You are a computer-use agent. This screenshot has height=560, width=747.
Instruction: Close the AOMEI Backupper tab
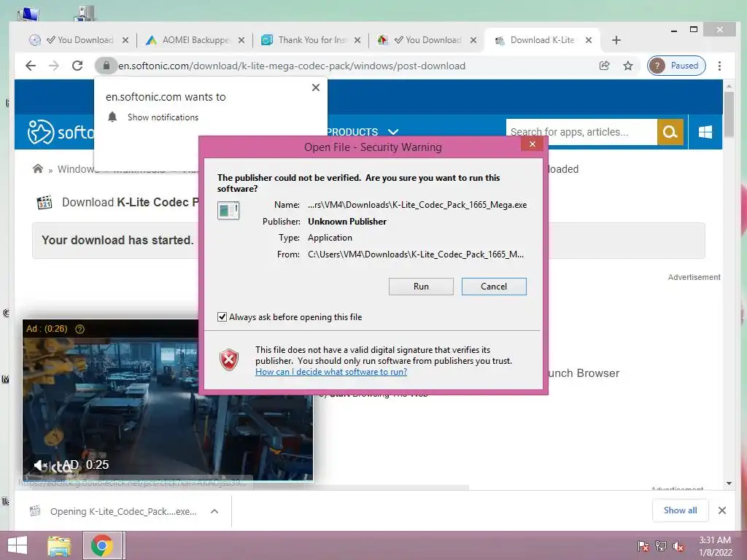point(241,40)
